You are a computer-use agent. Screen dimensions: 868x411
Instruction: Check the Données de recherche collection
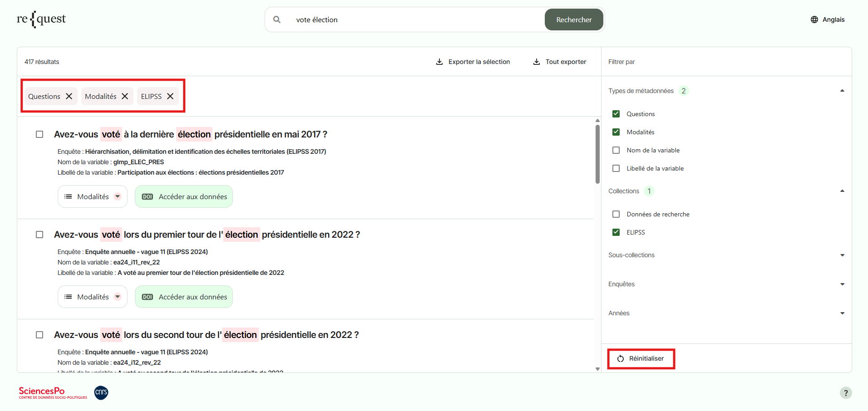coord(616,214)
